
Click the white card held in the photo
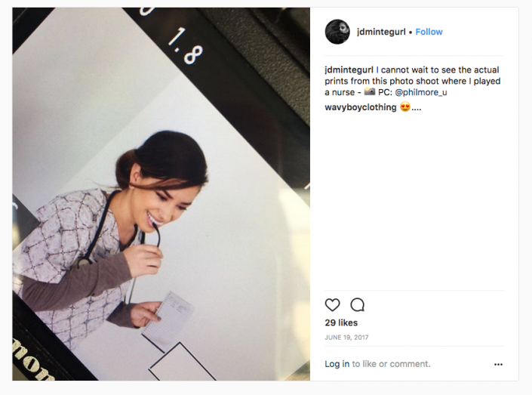(170, 317)
